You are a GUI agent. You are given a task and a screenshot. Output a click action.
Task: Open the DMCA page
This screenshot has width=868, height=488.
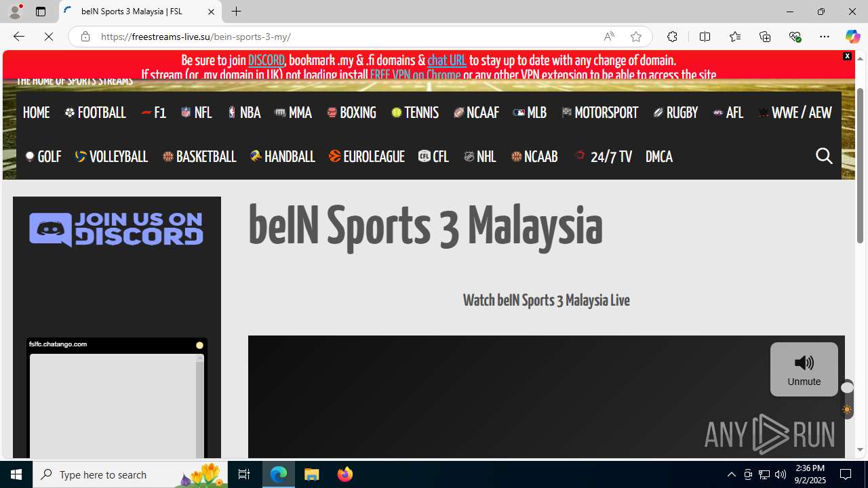(x=659, y=157)
